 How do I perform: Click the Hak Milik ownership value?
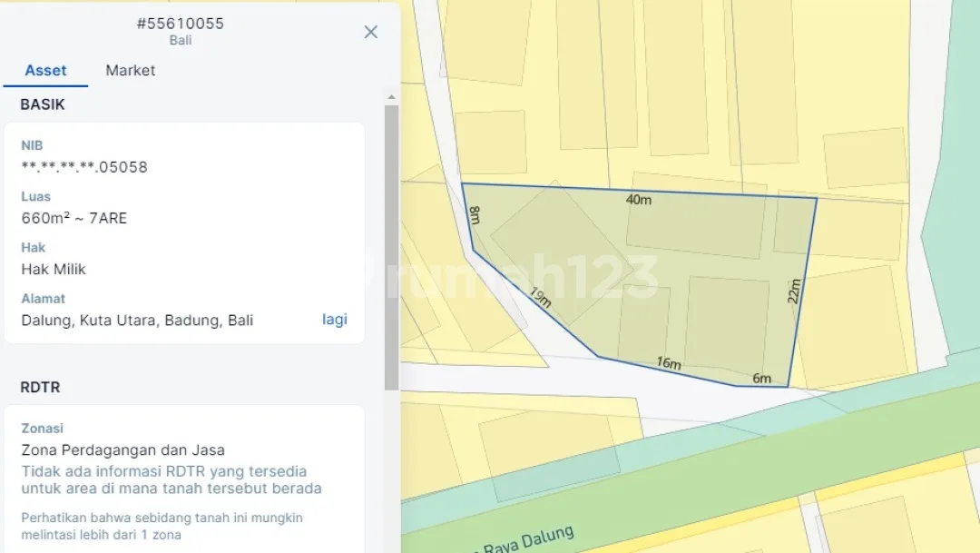[54, 269]
